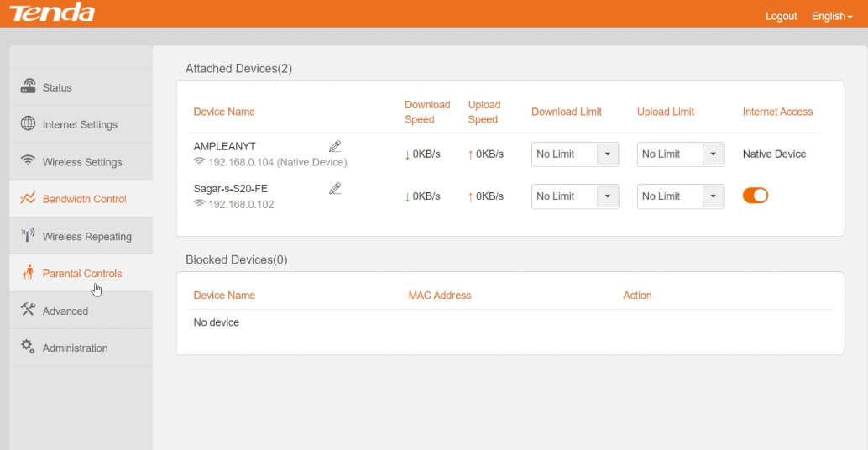
Task: Click the Internet Access column header
Action: coord(778,112)
